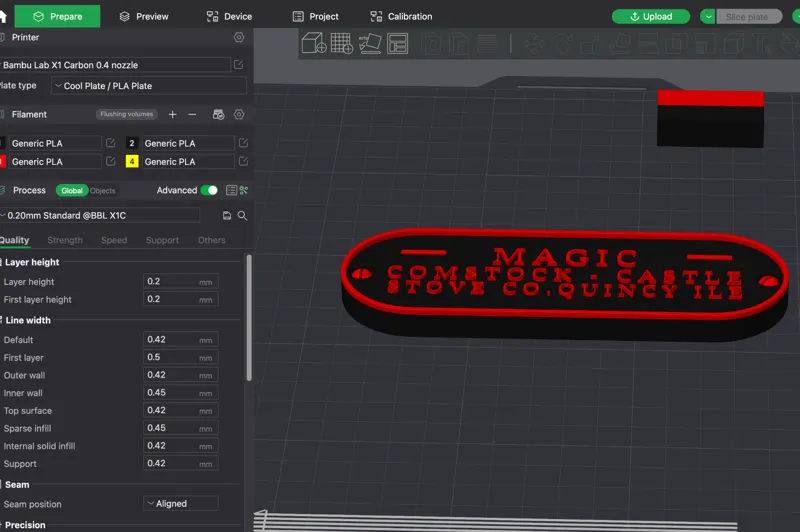
Task: Open the Preview tab
Action: [x=144, y=16]
